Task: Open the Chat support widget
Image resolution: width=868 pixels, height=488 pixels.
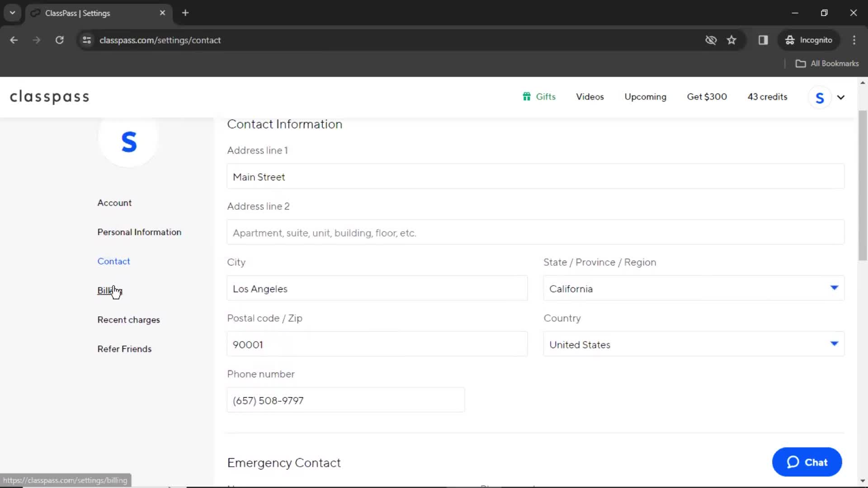Action: [x=807, y=462]
